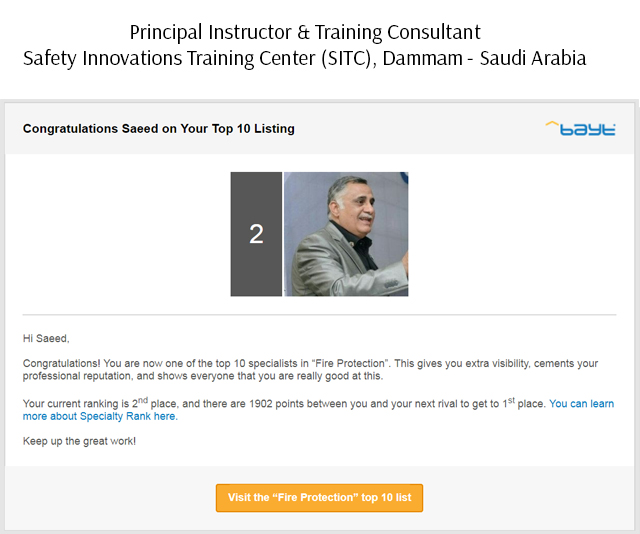Click the Congratulations Saeed on Your Top 10 Listing heading

tap(158, 129)
